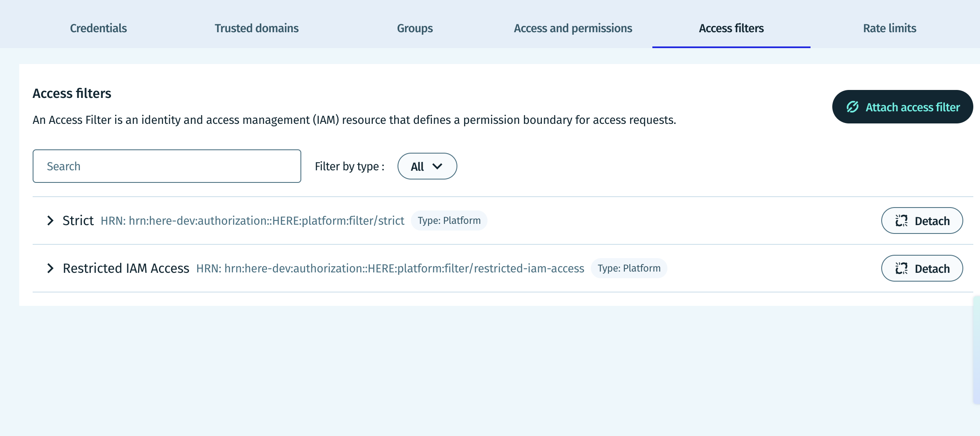Image resolution: width=980 pixels, height=436 pixels.
Task: Expand the Restricted IAM Access row
Action: point(50,268)
